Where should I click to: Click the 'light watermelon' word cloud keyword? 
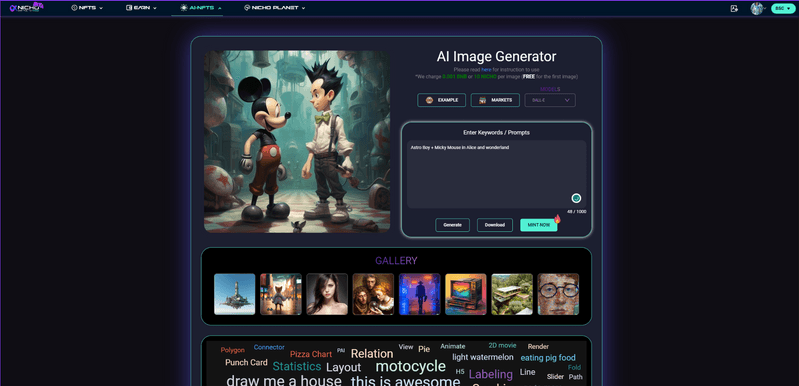tap(483, 357)
